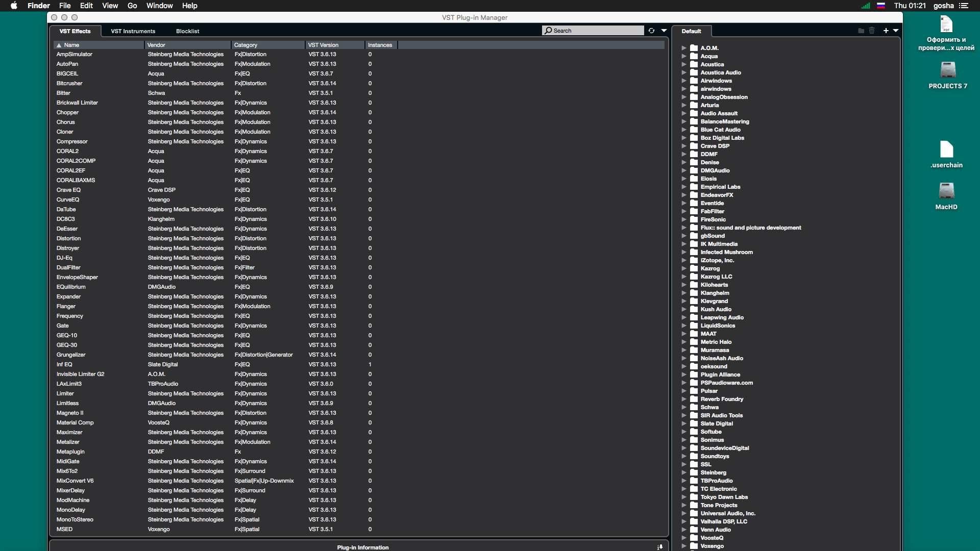Screen dimensions: 980x551
Task: Switch to the VST Instruments tab
Action: 133,31
